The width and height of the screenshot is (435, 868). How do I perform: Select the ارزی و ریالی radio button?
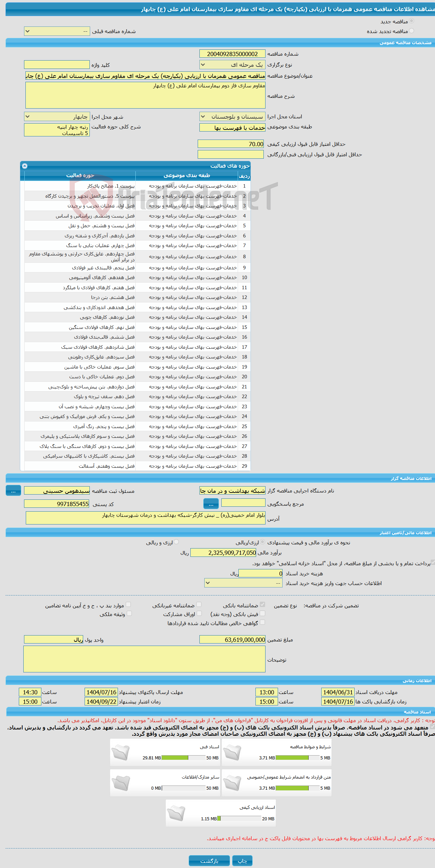pos(176,542)
